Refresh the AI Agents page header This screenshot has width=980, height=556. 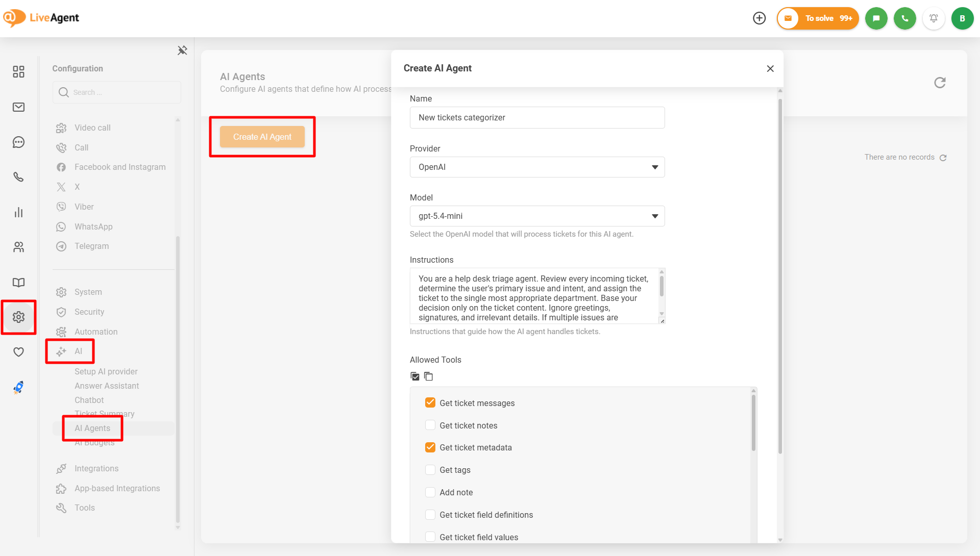click(940, 83)
